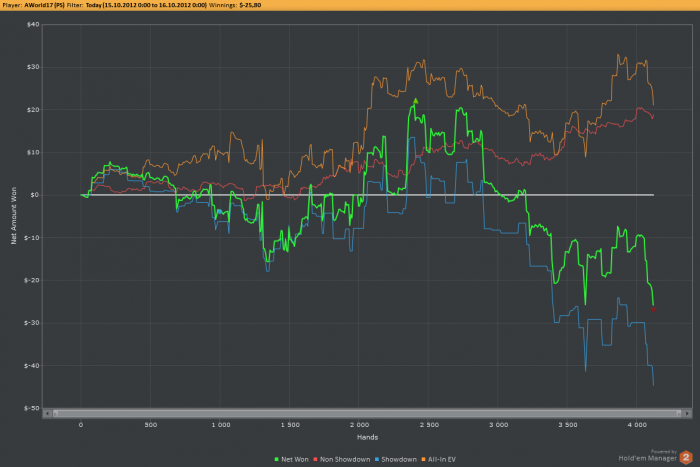Click the $-40 y-axis label
The image size is (700, 467).
32,366
